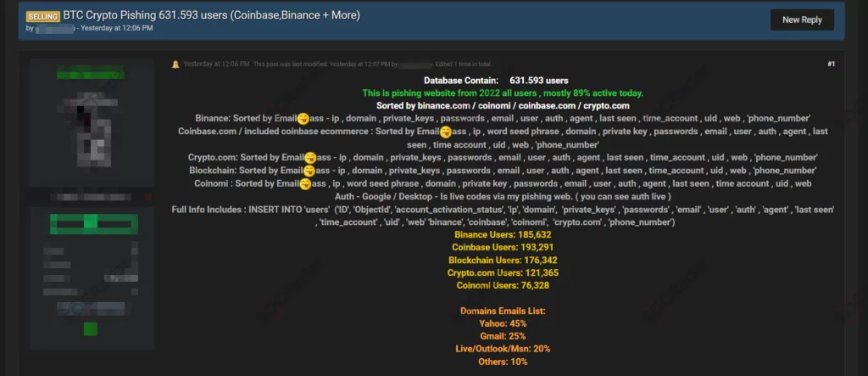Viewport: 868px width, 376px height.
Task: Click the 'Live/Outlook/Msn: 20%' text
Action: (503, 349)
